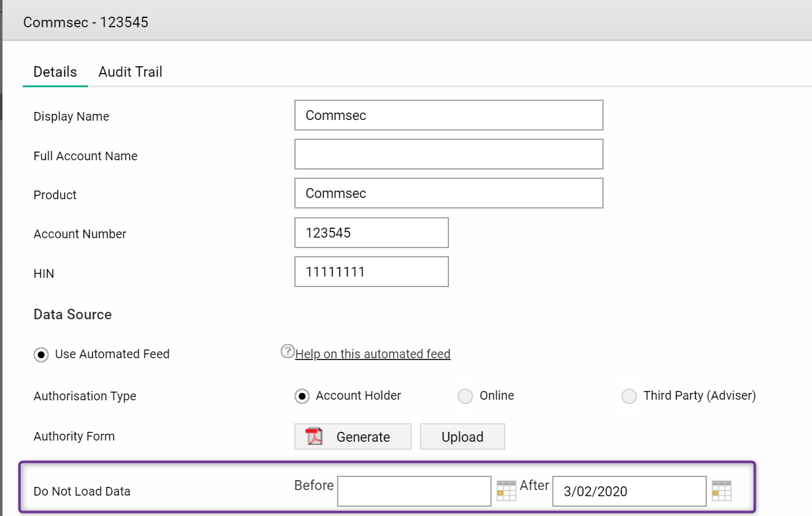Open Help on this automated feed link
The width and height of the screenshot is (812, 516).
point(373,354)
